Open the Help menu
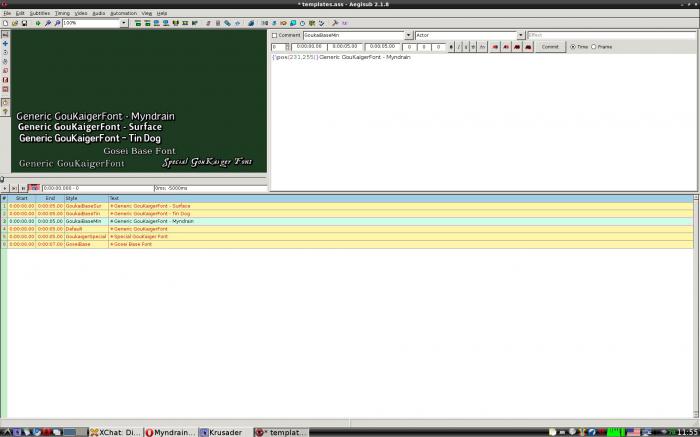 162,13
